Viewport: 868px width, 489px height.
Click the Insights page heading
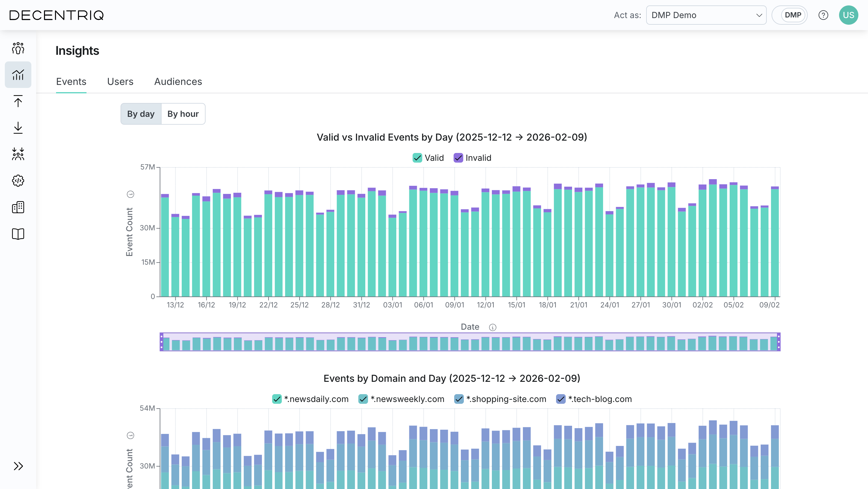77,51
